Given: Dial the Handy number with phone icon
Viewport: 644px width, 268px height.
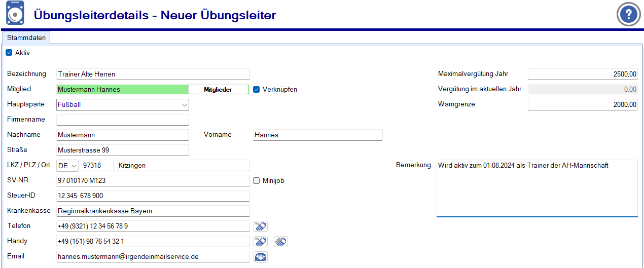Looking at the screenshot, I should [x=261, y=242].
